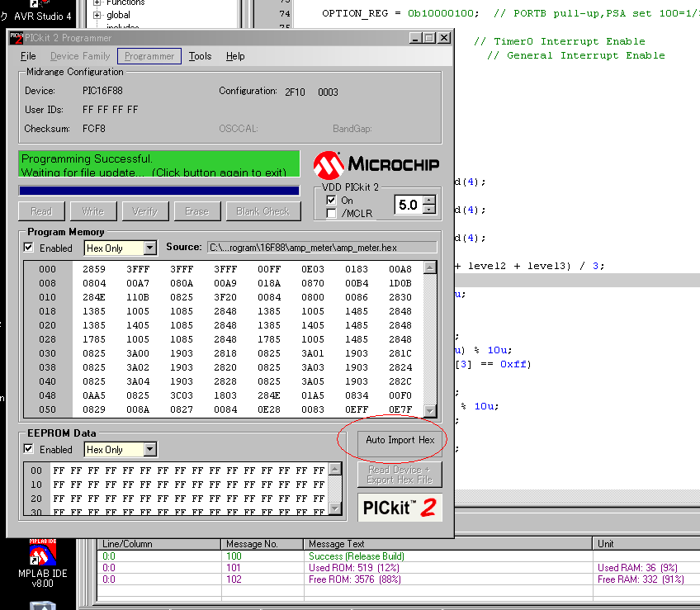Increase VDD voltage with up arrow
700x610 pixels.
(x=429, y=200)
